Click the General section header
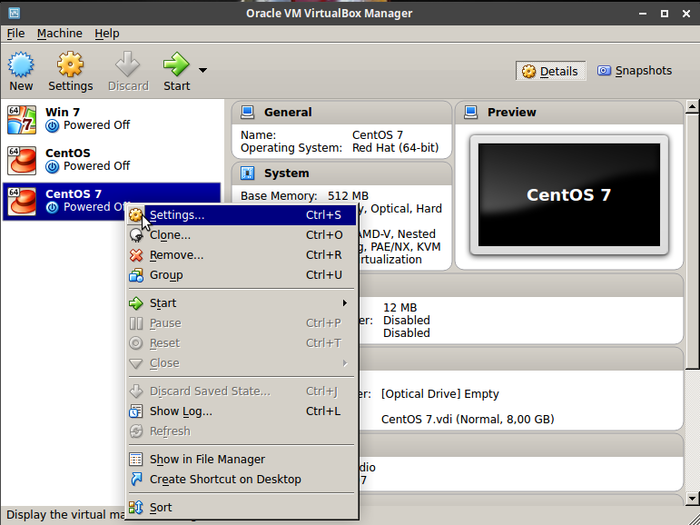This screenshot has width=700, height=525. tap(342, 112)
